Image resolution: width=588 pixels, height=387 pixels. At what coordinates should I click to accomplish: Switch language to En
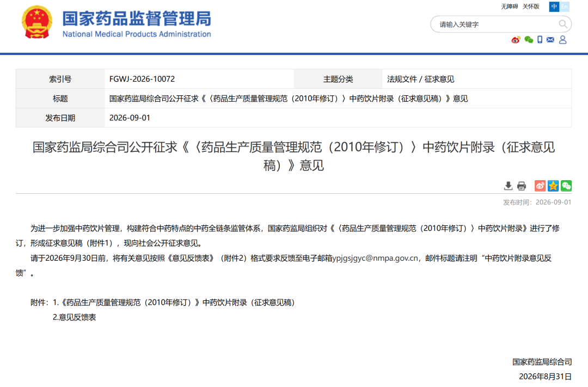pos(565,7)
